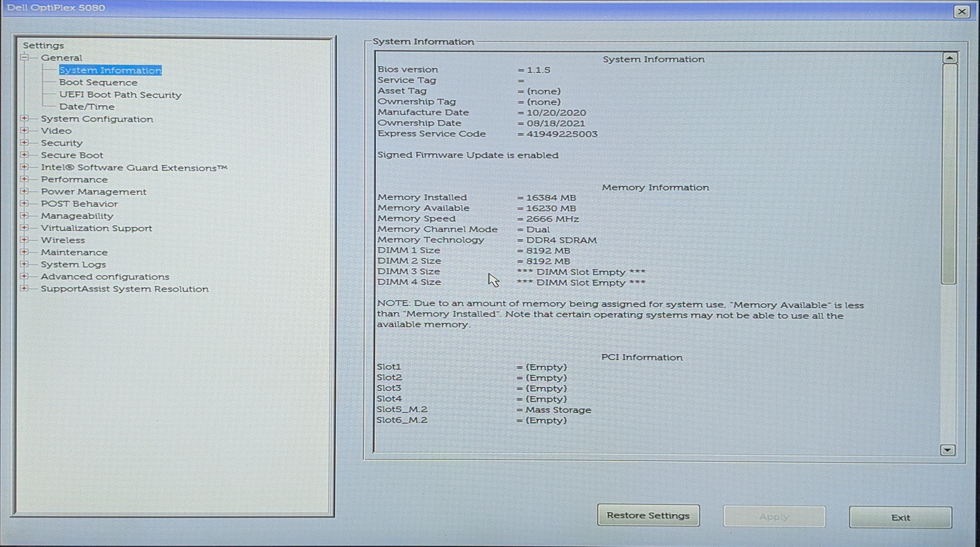Screen dimensions: 980x547
Task: Expand the System Configuration node
Action: tap(24, 118)
